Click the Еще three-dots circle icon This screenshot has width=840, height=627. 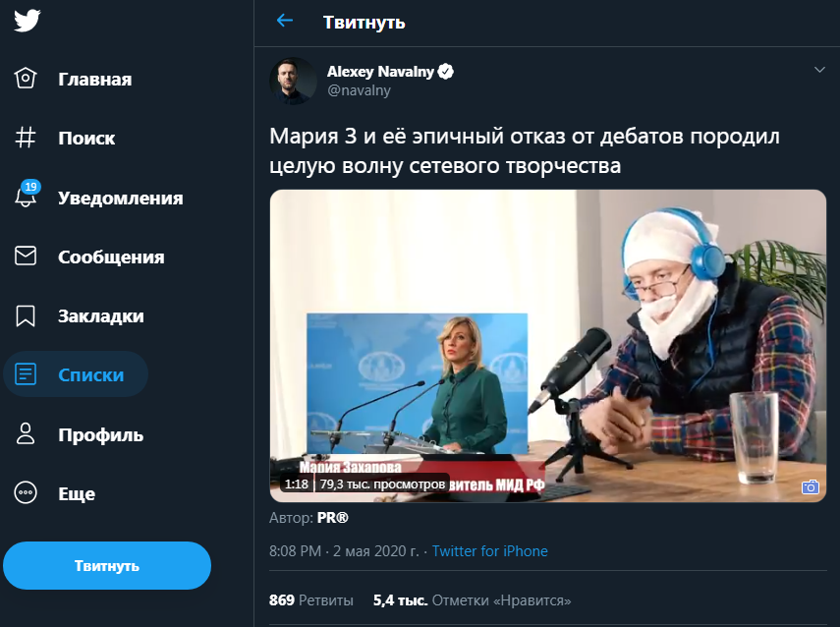27,493
